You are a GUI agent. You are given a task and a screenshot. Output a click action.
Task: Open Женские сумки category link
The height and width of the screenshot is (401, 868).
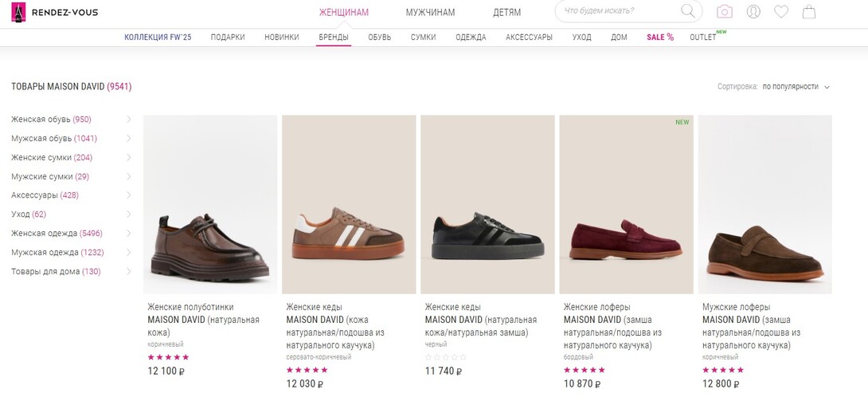(x=52, y=158)
